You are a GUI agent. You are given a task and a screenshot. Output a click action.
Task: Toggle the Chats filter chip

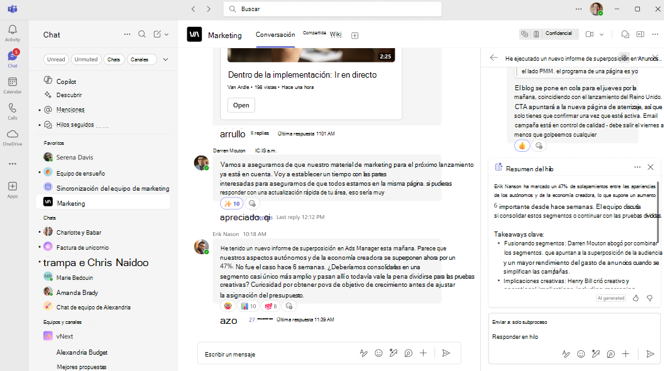pyautogui.click(x=113, y=59)
